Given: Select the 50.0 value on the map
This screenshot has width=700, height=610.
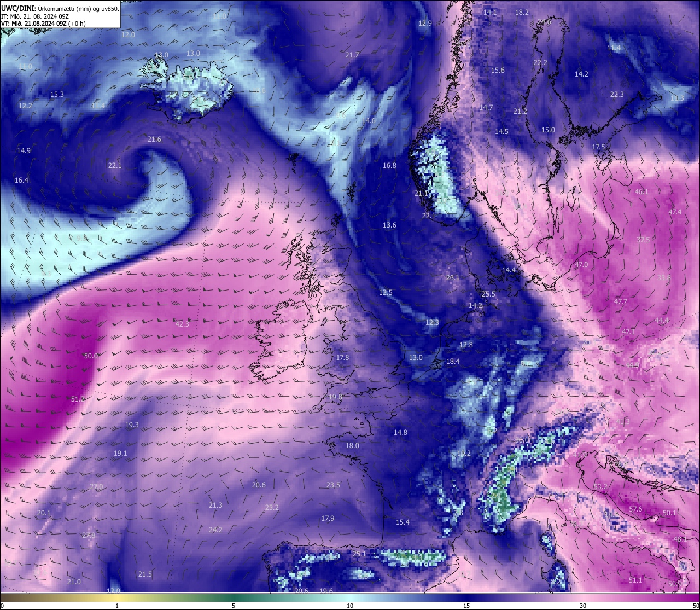Looking at the screenshot, I should [x=91, y=356].
